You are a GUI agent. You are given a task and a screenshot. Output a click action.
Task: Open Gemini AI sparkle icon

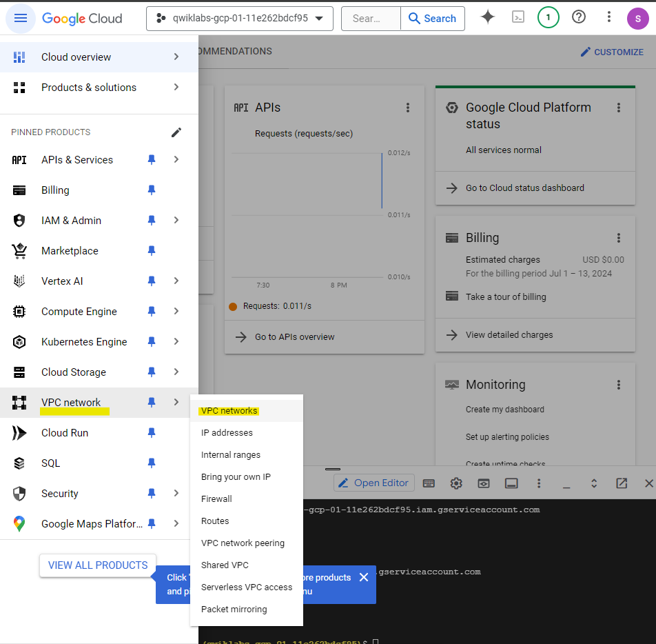click(x=487, y=17)
